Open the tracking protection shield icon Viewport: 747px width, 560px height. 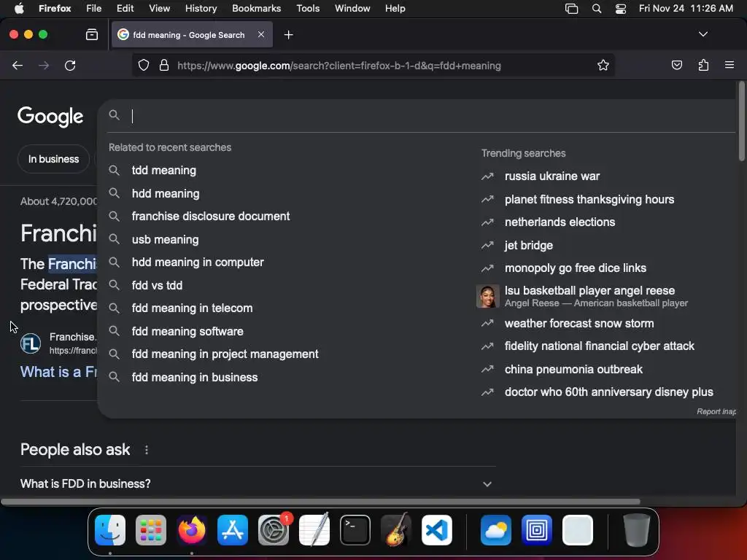144,65
